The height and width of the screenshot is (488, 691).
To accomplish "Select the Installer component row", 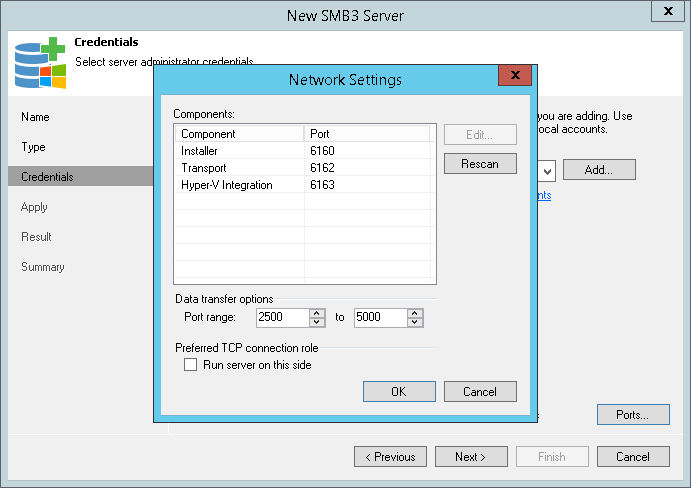I will (x=240, y=150).
